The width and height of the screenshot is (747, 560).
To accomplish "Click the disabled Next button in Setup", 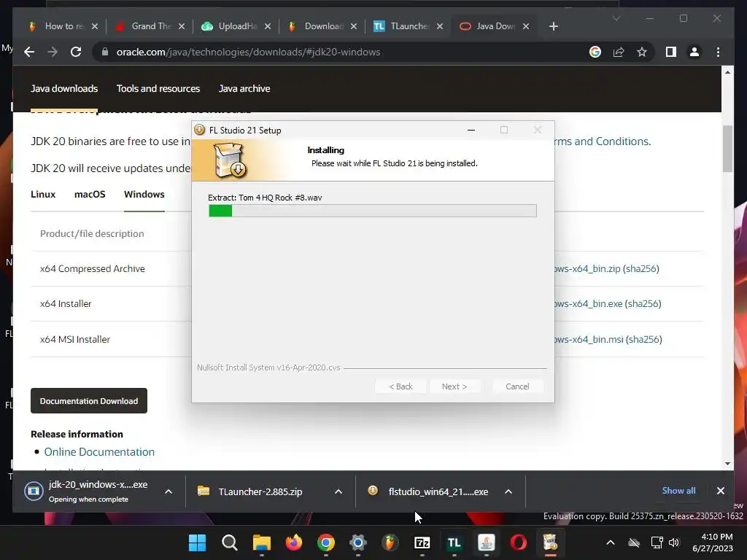I will click(454, 386).
